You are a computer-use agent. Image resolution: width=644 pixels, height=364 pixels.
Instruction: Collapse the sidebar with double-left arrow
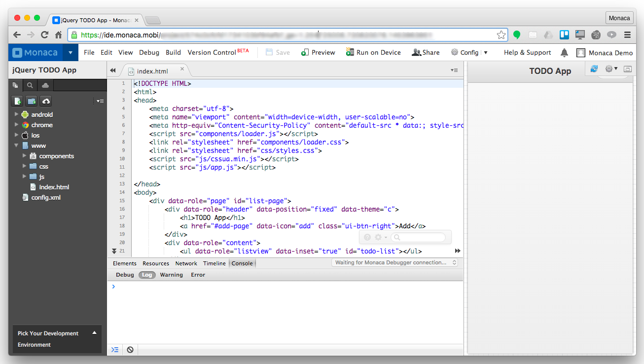tap(113, 71)
